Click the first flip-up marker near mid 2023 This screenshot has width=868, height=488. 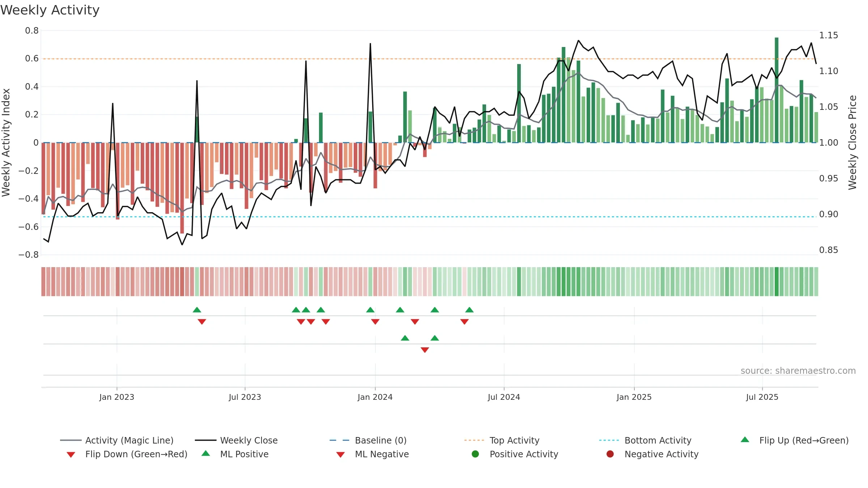click(x=197, y=310)
